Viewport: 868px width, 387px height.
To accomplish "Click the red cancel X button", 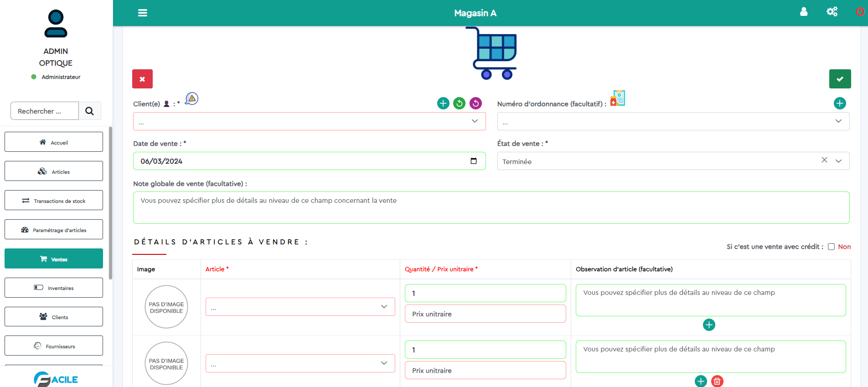I will pyautogui.click(x=142, y=79).
